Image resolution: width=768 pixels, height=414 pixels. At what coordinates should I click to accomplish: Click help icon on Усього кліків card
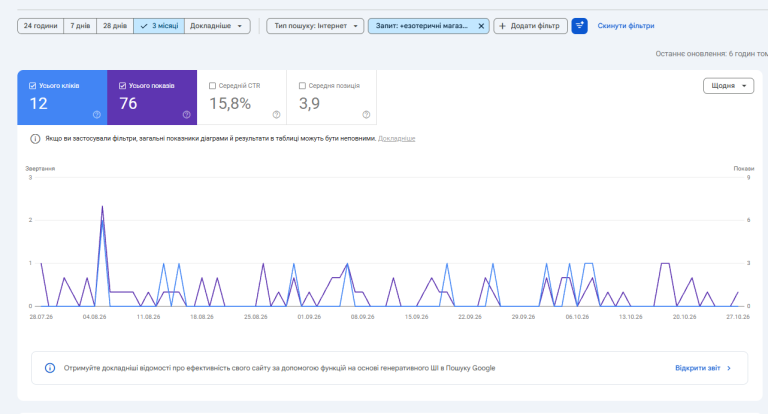[x=97, y=115]
